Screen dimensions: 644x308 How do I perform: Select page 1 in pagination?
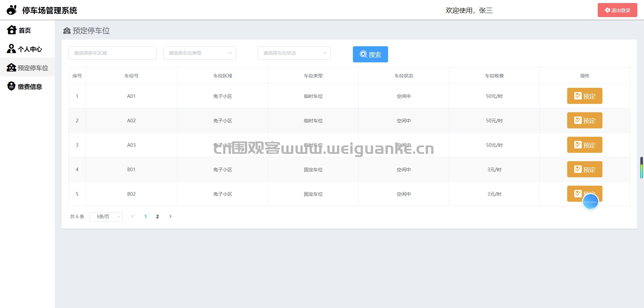click(x=146, y=217)
